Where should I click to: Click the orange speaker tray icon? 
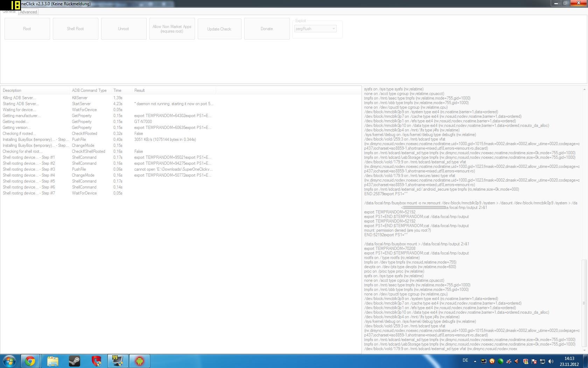coord(517,361)
